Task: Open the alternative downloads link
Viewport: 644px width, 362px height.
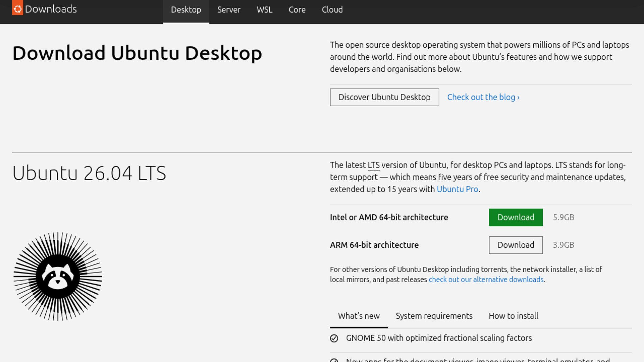Action: [x=486, y=280]
